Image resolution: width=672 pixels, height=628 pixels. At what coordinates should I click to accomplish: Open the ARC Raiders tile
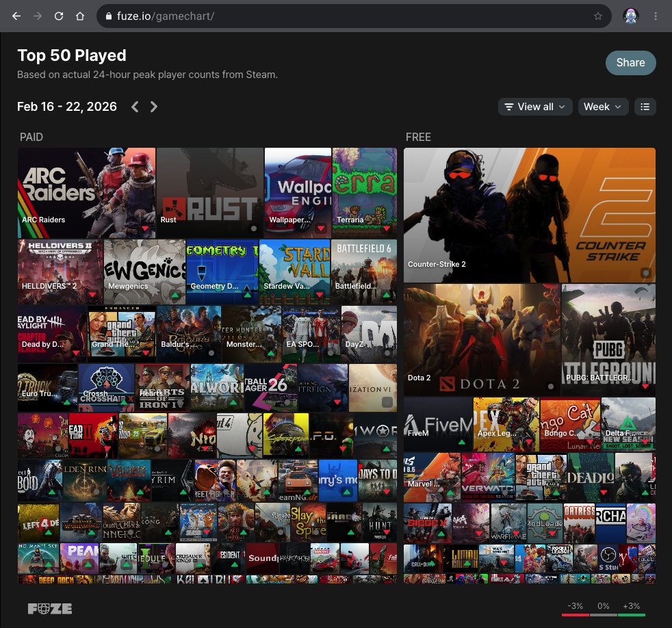click(x=87, y=193)
